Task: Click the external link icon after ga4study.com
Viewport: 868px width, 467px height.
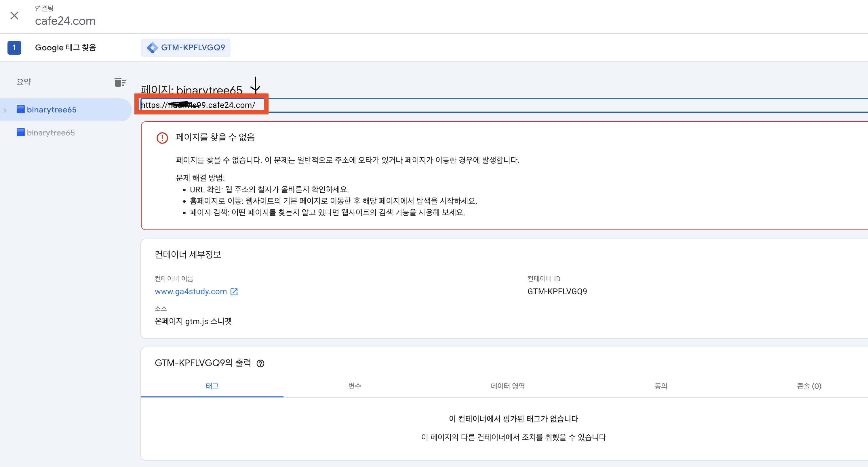Action: coord(234,292)
